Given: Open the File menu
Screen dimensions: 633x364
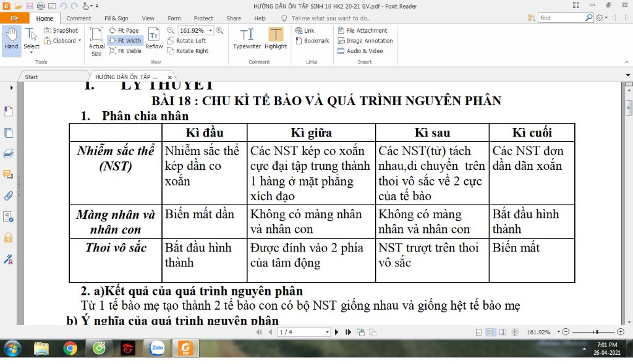Looking at the screenshot, I should pos(15,18).
